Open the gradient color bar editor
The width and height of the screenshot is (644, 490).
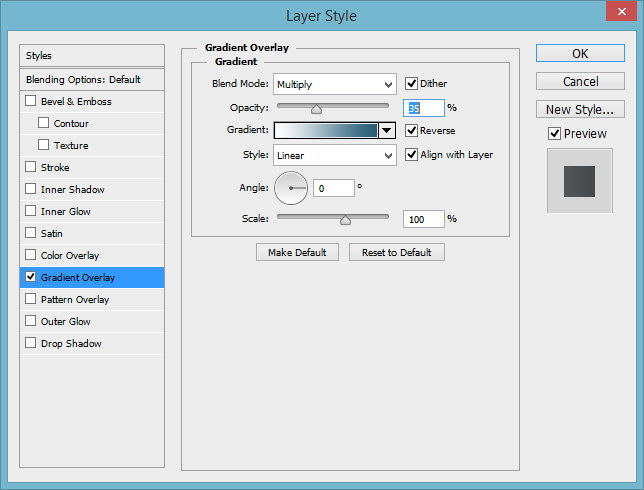(326, 131)
